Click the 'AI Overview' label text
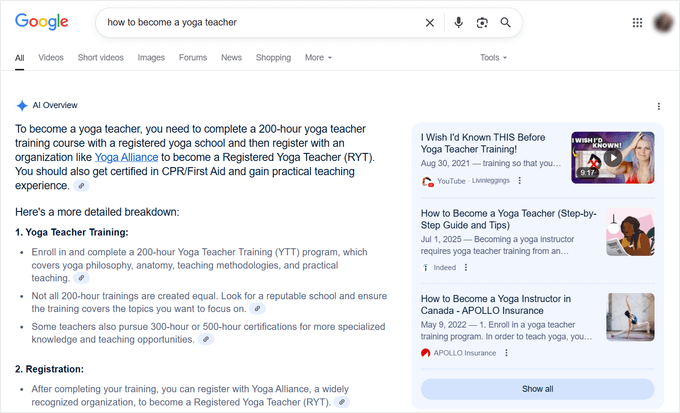 point(55,105)
